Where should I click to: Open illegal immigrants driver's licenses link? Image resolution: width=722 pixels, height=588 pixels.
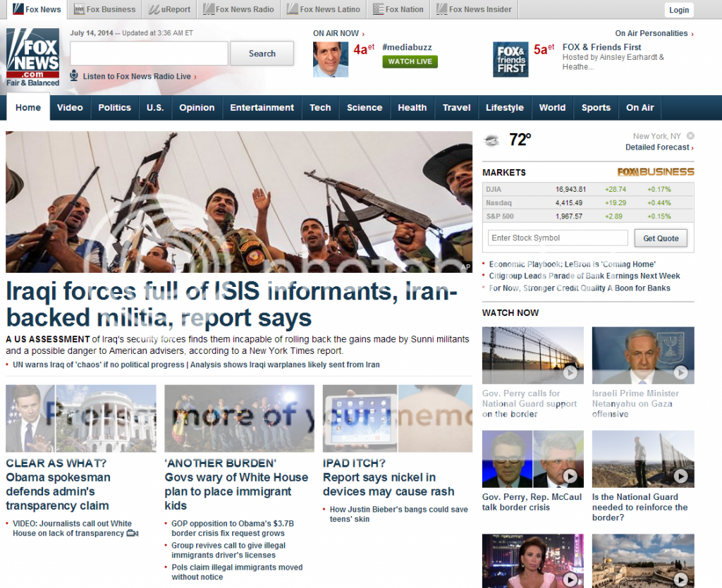pos(228,550)
